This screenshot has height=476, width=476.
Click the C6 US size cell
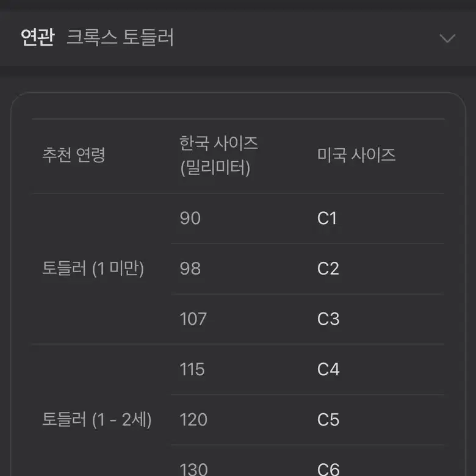click(x=328, y=469)
